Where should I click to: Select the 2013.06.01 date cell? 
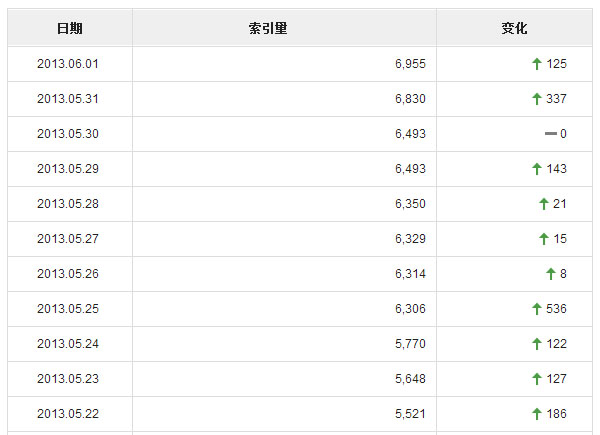coord(68,64)
